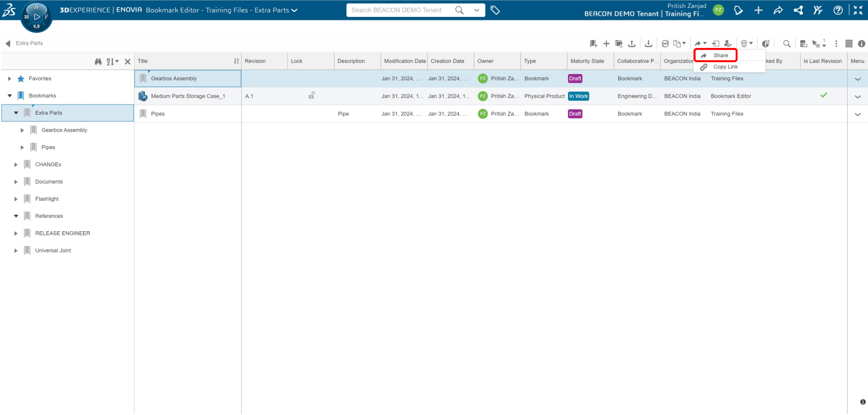Click the plus icon in the blue top bar
The image size is (868, 415).
[x=758, y=10]
